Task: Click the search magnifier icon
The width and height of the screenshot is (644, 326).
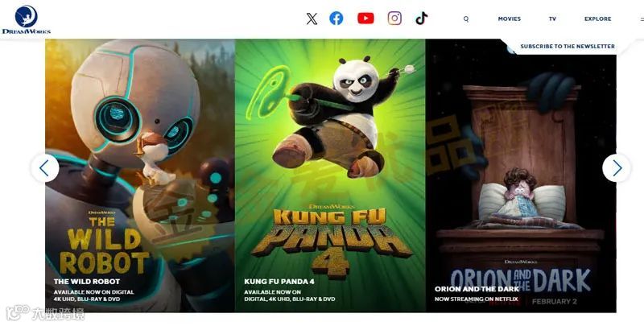Action: click(x=466, y=19)
